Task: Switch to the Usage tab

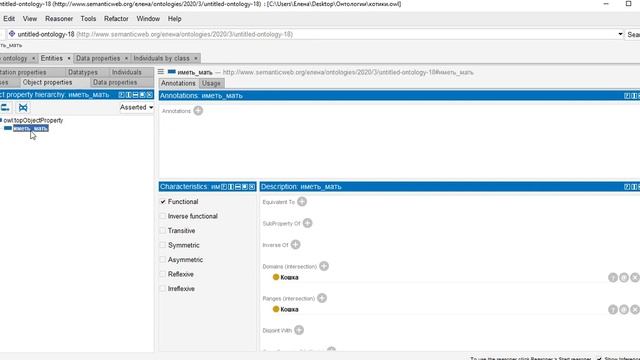Action: coord(211,83)
